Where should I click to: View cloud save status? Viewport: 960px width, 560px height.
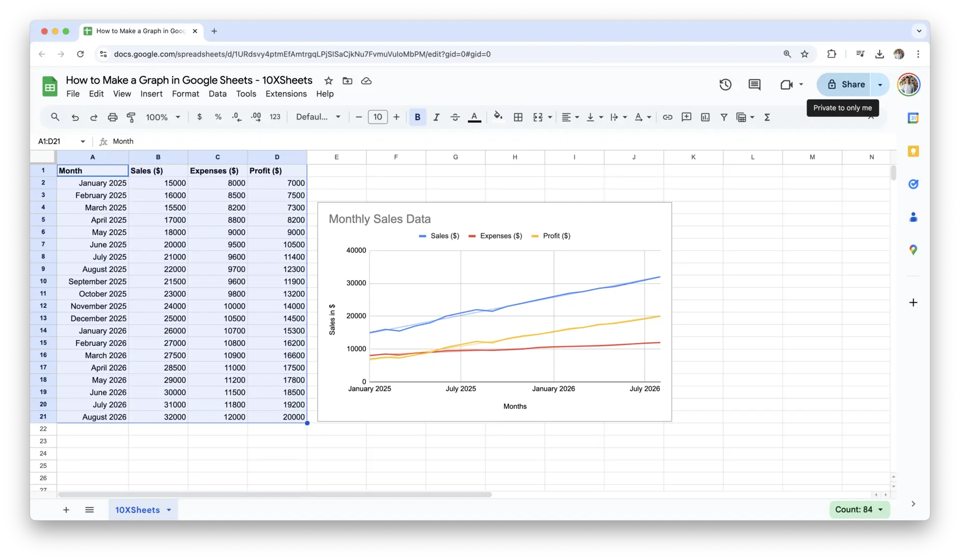pyautogui.click(x=366, y=81)
